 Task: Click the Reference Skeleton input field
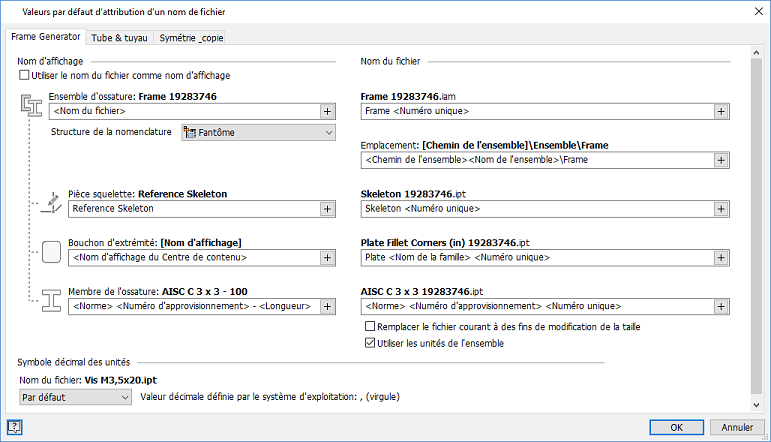coord(194,209)
